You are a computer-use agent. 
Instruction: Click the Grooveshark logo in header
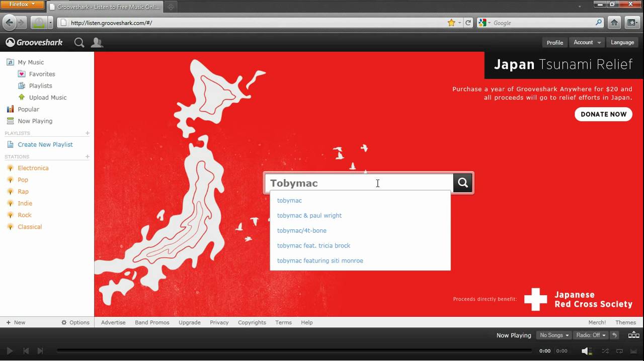(34, 43)
